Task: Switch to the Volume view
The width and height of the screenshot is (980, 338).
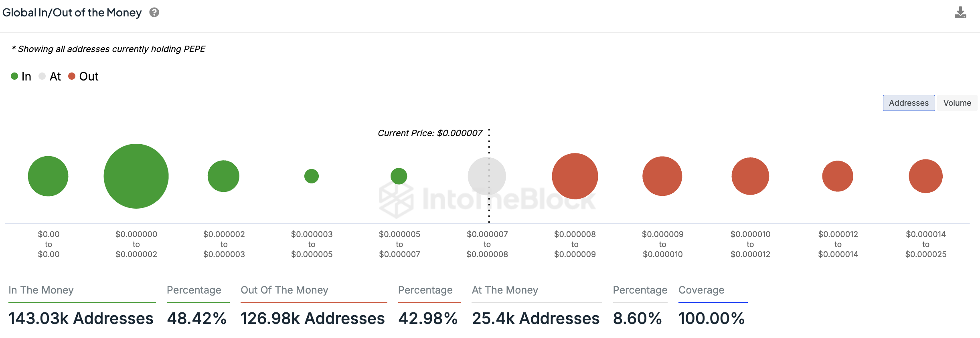Action: click(x=957, y=103)
